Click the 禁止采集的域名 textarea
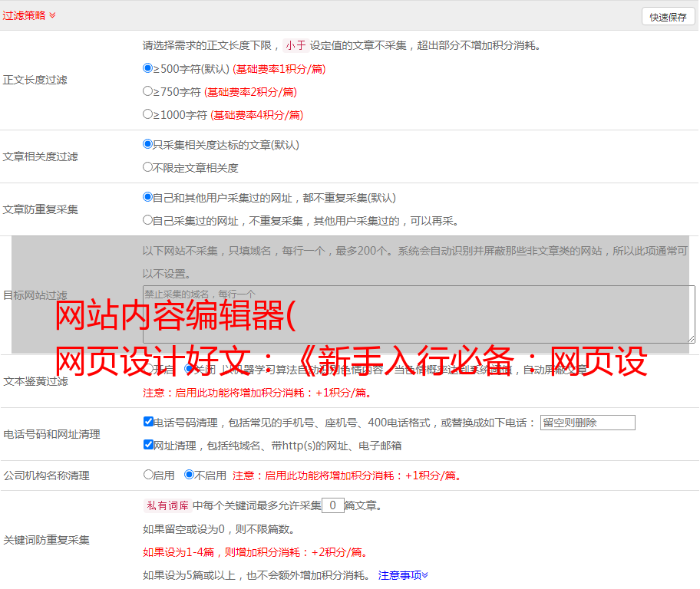Viewport: 700px width, 589px height. [x=418, y=314]
